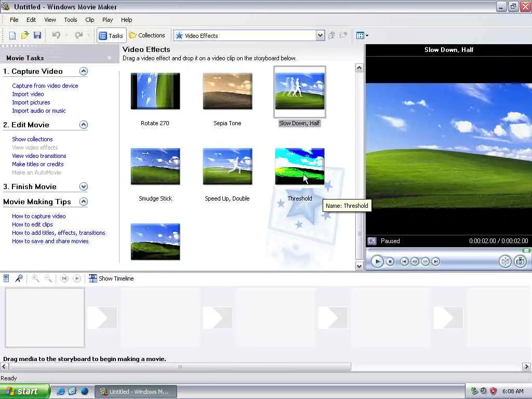Click Capture from video device link
Screen dimensions: 532x399
45,86
